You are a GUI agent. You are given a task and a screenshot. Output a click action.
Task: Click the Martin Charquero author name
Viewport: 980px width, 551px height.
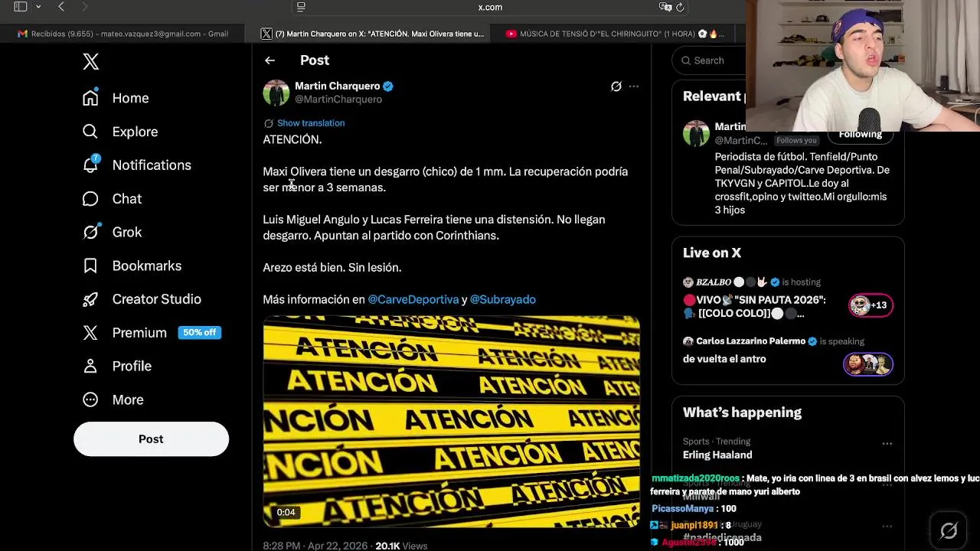tap(337, 86)
